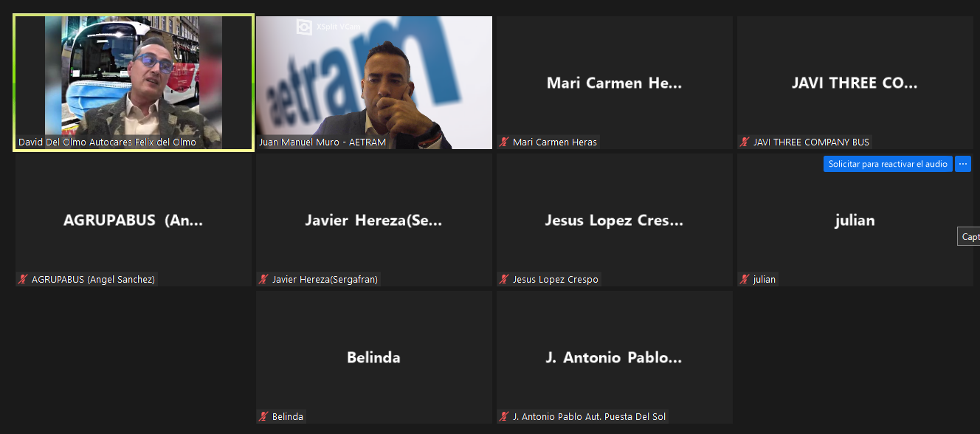Click muted mic icon beside Jesus Lopez Crespo
The height and width of the screenshot is (434, 980).
505,279
